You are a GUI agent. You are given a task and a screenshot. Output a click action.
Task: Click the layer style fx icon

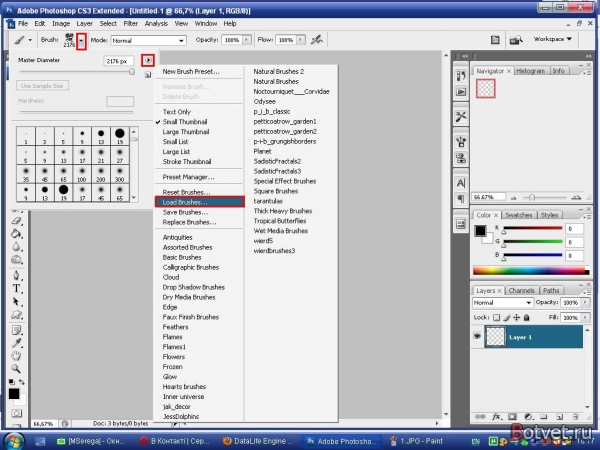tap(497, 417)
